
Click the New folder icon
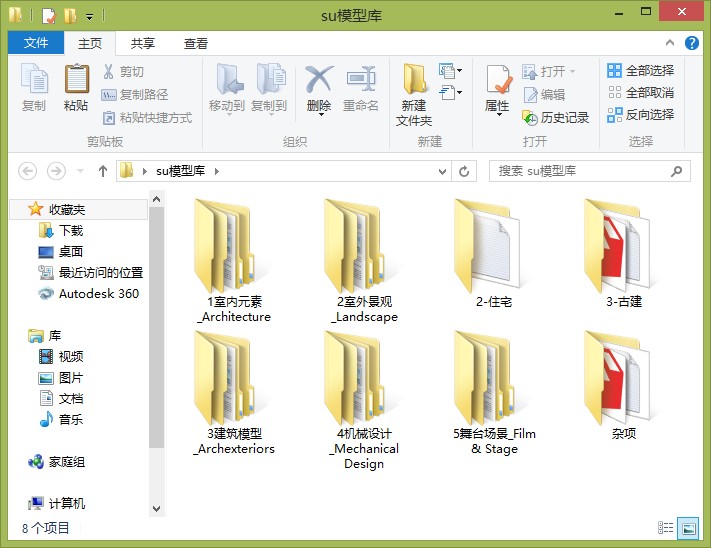[x=414, y=79]
